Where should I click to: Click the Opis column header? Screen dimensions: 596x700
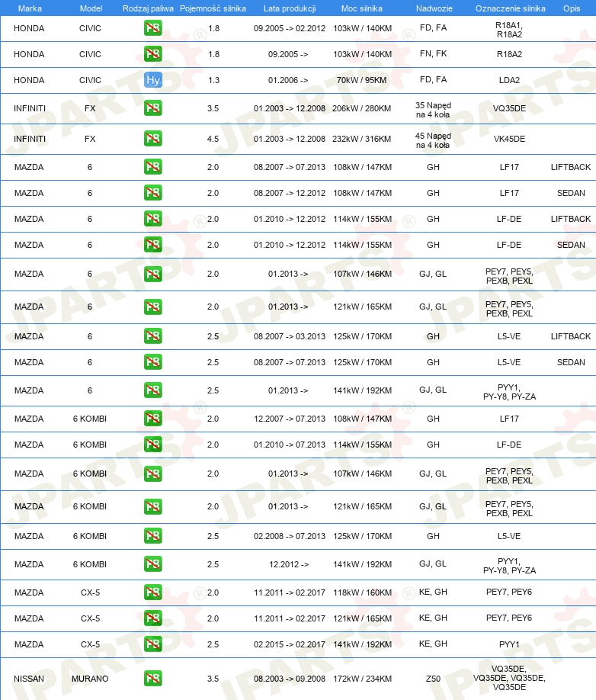(x=572, y=8)
